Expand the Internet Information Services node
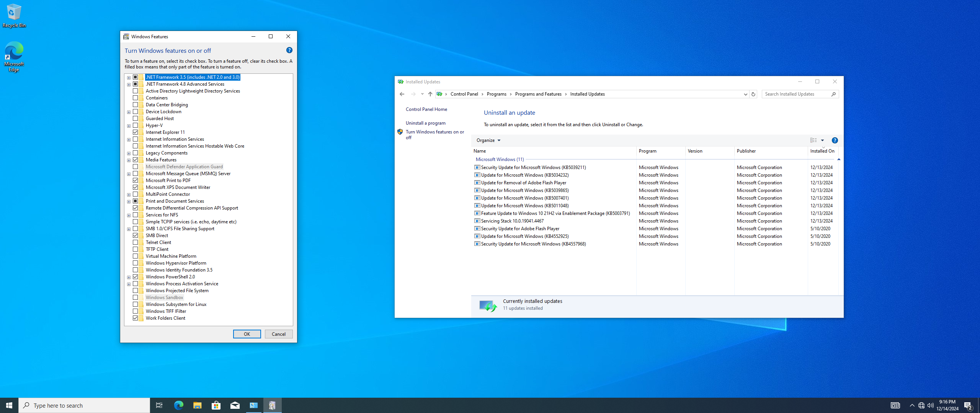Viewport: 980px width, 413px height. [129, 140]
